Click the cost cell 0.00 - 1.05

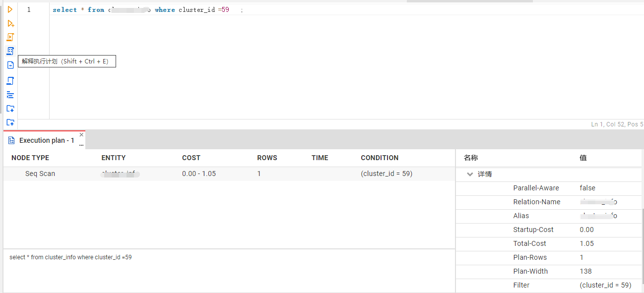199,174
